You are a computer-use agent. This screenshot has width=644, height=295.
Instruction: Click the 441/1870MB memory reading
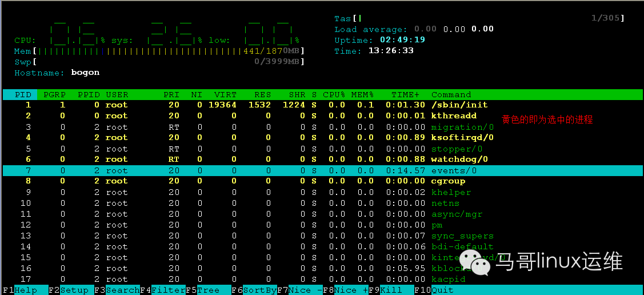pyautogui.click(x=271, y=51)
